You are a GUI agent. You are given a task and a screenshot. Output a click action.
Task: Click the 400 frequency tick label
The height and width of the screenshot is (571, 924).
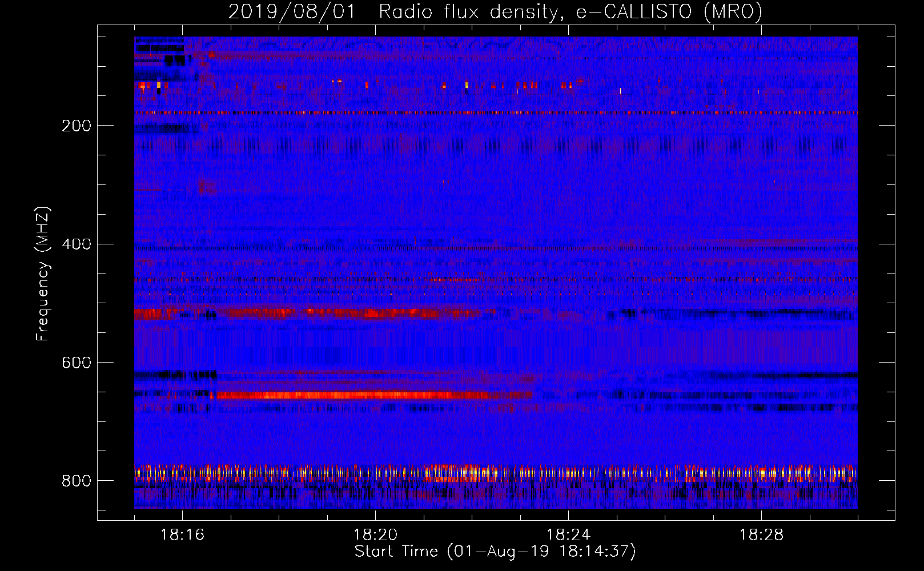pyautogui.click(x=77, y=244)
